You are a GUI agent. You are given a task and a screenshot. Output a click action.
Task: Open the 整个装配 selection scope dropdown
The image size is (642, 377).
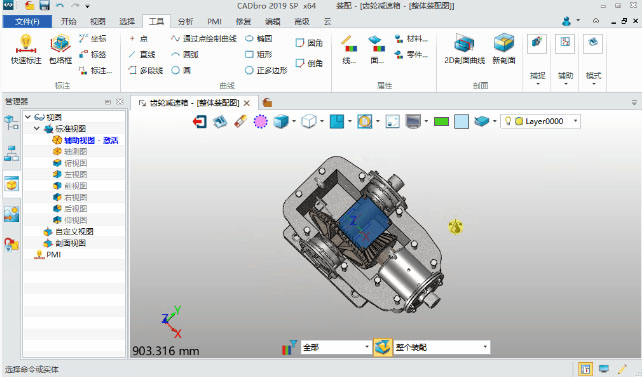[x=485, y=347]
